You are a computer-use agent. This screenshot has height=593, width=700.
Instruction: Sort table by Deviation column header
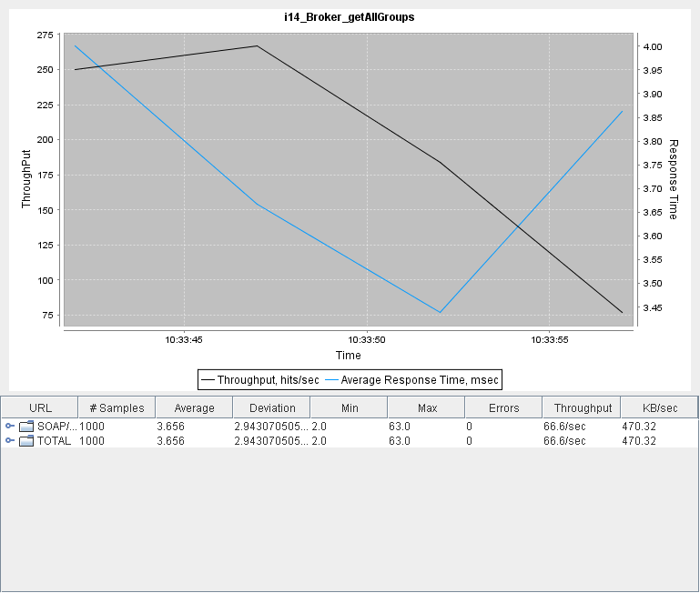(x=272, y=407)
